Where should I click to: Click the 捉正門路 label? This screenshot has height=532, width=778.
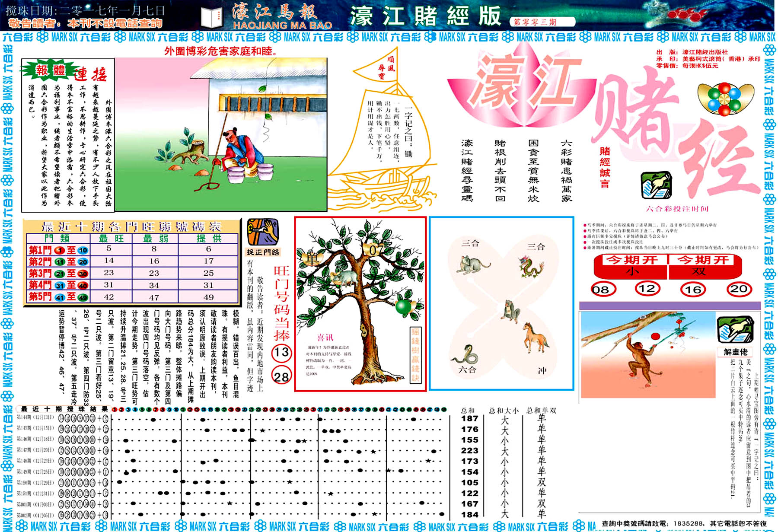click(263, 252)
